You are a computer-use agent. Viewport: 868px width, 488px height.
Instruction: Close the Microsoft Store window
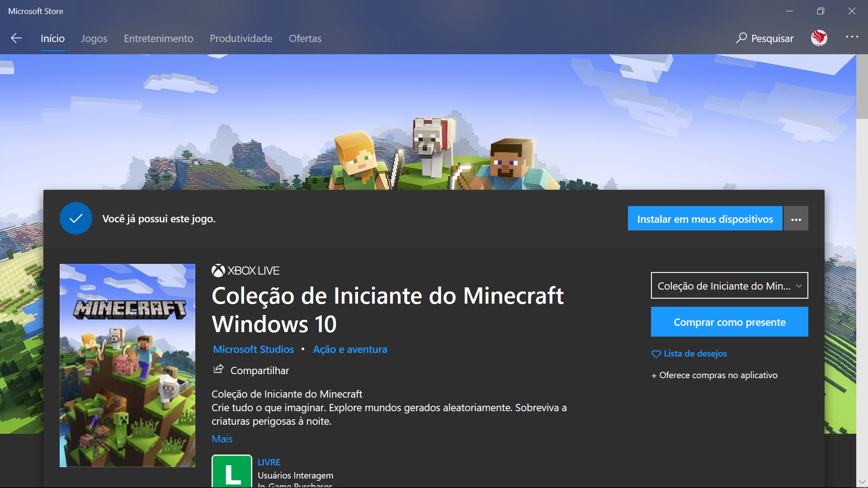point(852,11)
